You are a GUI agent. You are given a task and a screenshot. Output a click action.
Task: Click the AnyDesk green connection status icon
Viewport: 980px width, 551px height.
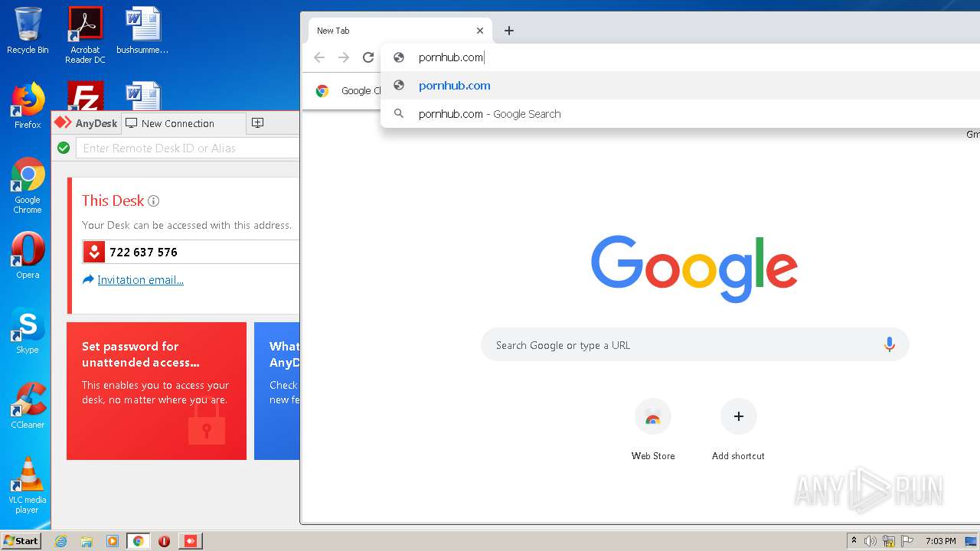pos(64,148)
